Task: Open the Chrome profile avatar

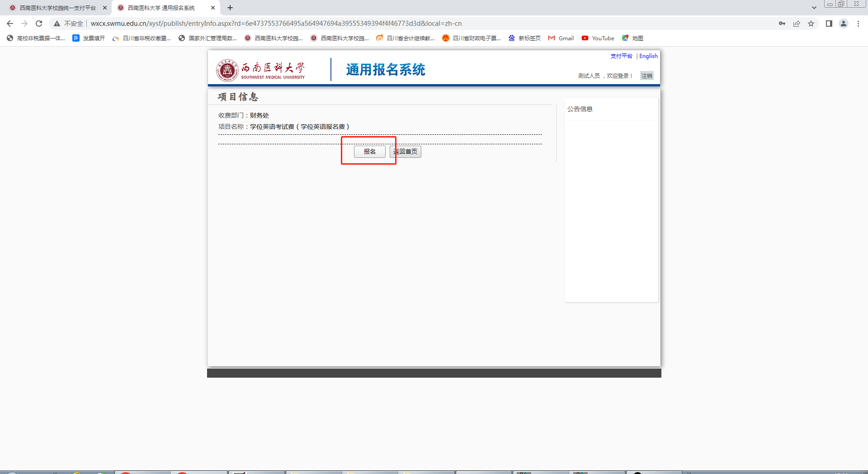Action: (x=844, y=24)
